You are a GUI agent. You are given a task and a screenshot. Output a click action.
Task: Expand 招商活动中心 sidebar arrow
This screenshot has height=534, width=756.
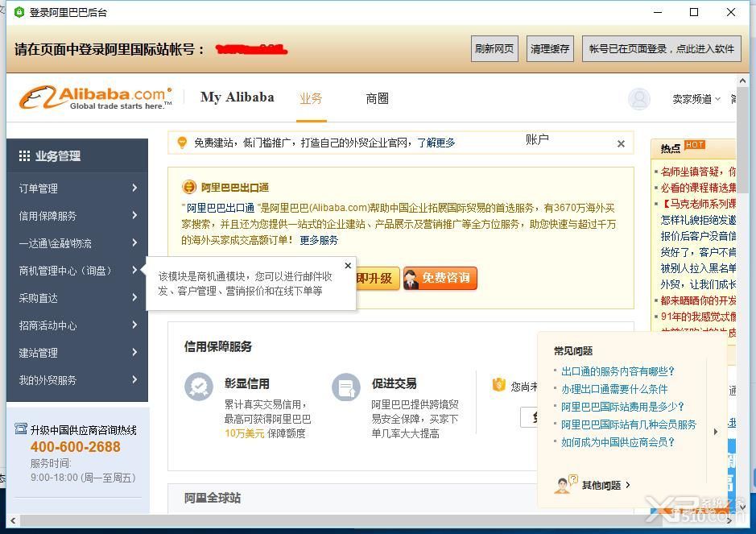click(134, 325)
